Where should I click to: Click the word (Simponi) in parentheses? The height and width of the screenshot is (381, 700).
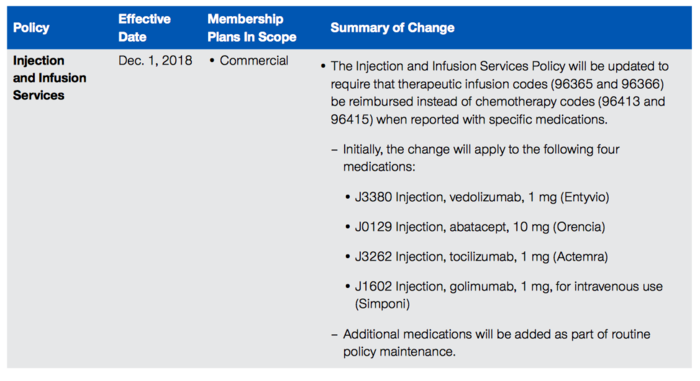pos(382,304)
